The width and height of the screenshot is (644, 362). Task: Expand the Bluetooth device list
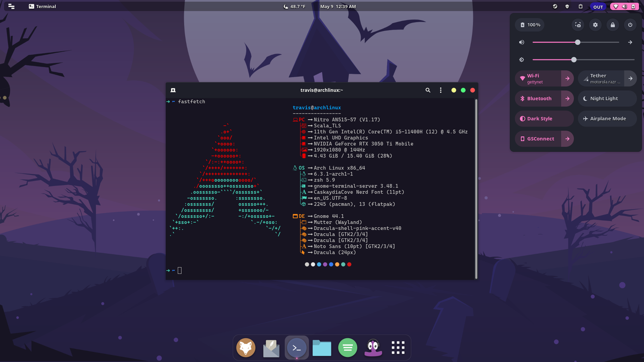point(568,99)
